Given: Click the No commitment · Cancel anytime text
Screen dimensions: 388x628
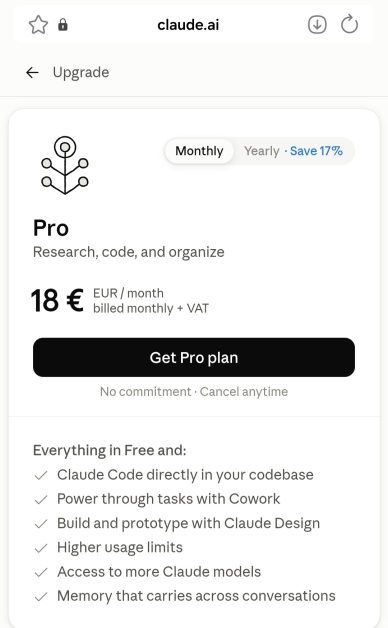Looking at the screenshot, I should point(194,392).
